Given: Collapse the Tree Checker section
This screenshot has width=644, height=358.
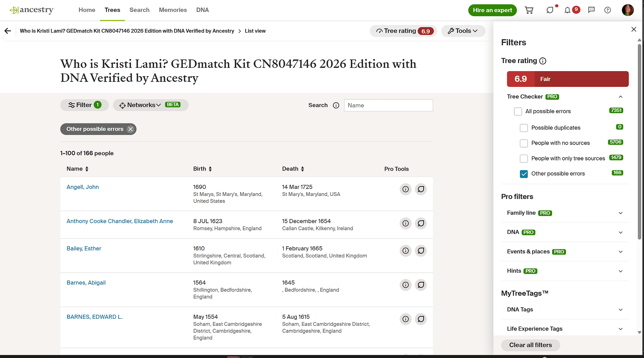Looking at the screenshot, I should tap(621, 97).
